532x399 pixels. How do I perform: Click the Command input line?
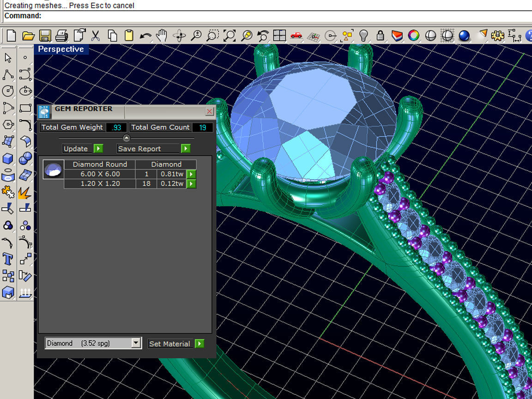267,16
